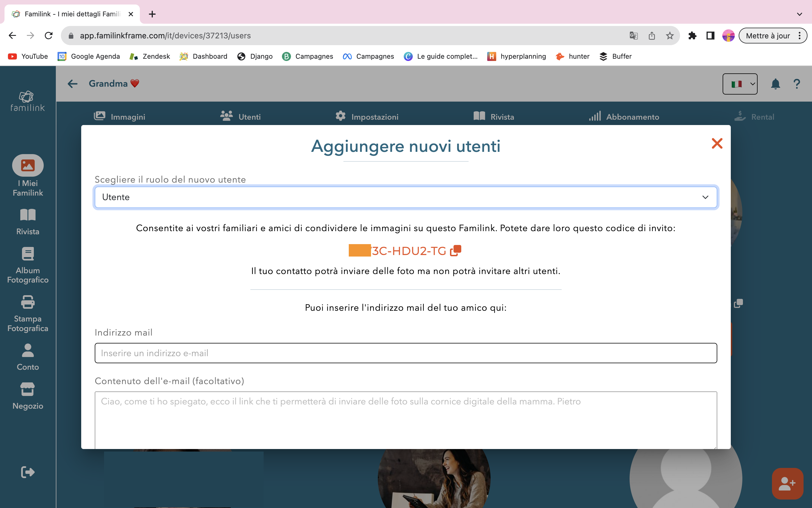Image resolution: width=812 pixels, height=508 pixels.
Task: Open Rivista in the left sidebar
Action: (x=28, y=222)
